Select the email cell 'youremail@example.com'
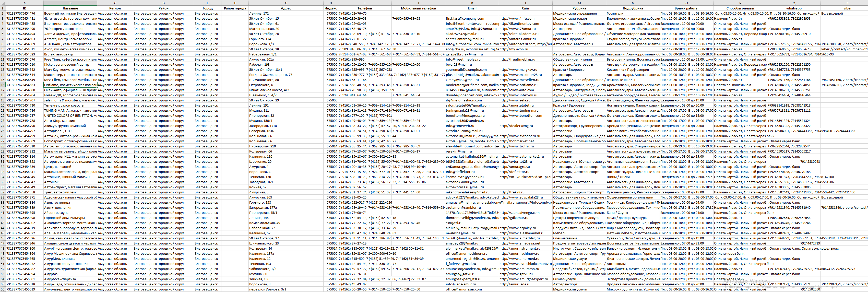This screenshot has width=868, height=292. (x=472, y=70)
